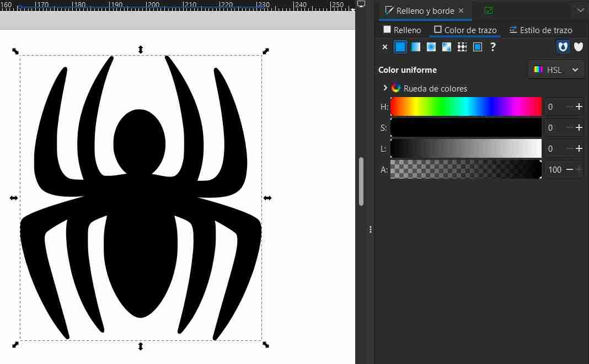The width and height of the screenshot is (589, 364).
Task: Expand the Rueda de colores section
Action: click(x=384, y=87)
